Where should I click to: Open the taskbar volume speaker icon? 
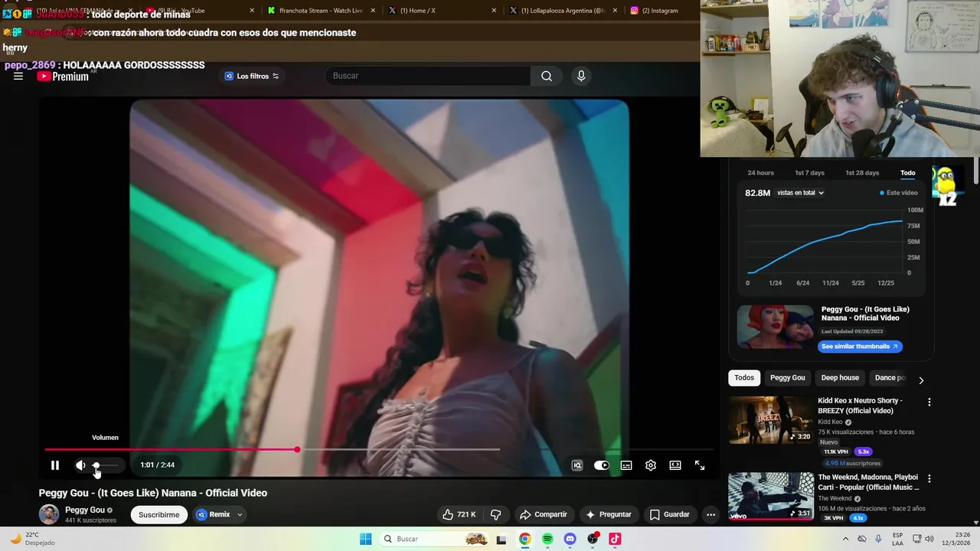[x=929, y=539]
